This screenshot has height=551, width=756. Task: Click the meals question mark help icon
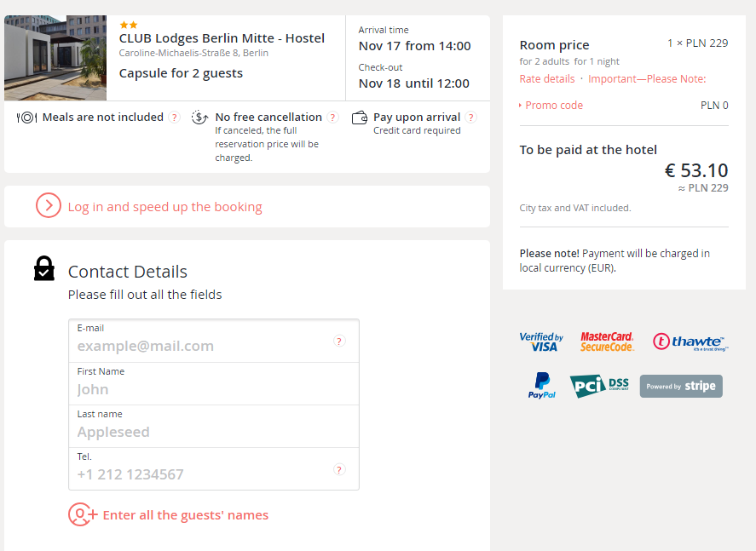[175, 118]
